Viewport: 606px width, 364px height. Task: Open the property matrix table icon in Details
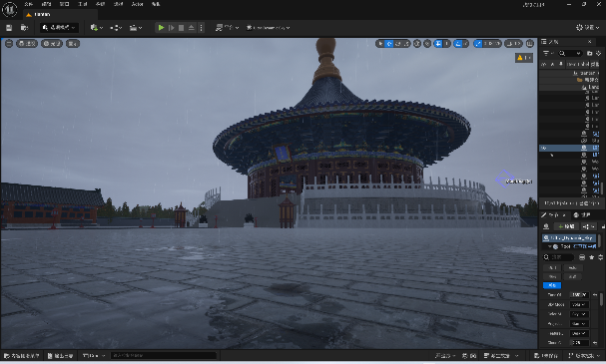click(x=582, y=257)
